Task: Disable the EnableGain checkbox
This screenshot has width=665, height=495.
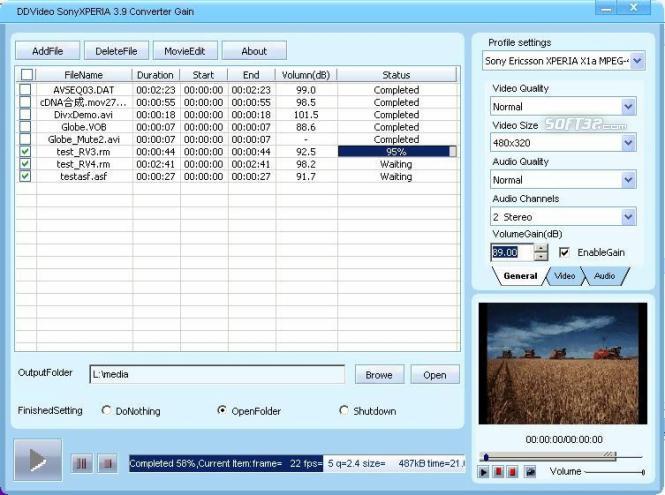Action: tap(564, 252)
